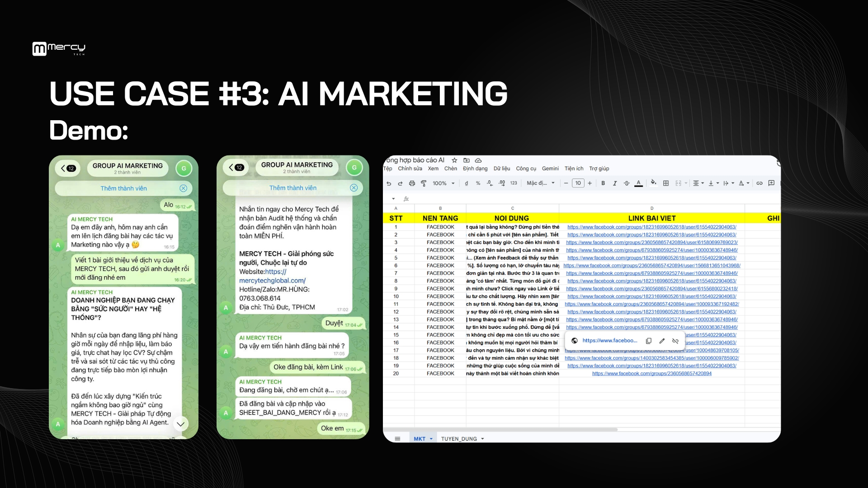The width and height of the screenshot is (868, 488).
Task: Copy the link in the link popup
Action: coord(649,341)
